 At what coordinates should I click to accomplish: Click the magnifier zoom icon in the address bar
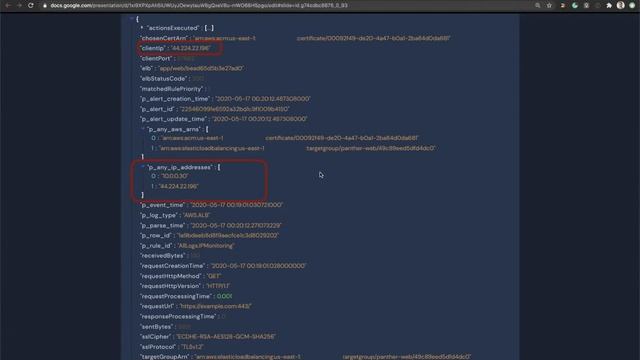click(538, 5)
